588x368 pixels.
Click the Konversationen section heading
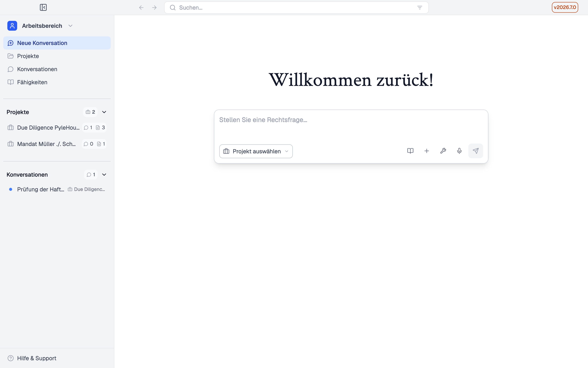click(x=27, y=175)
